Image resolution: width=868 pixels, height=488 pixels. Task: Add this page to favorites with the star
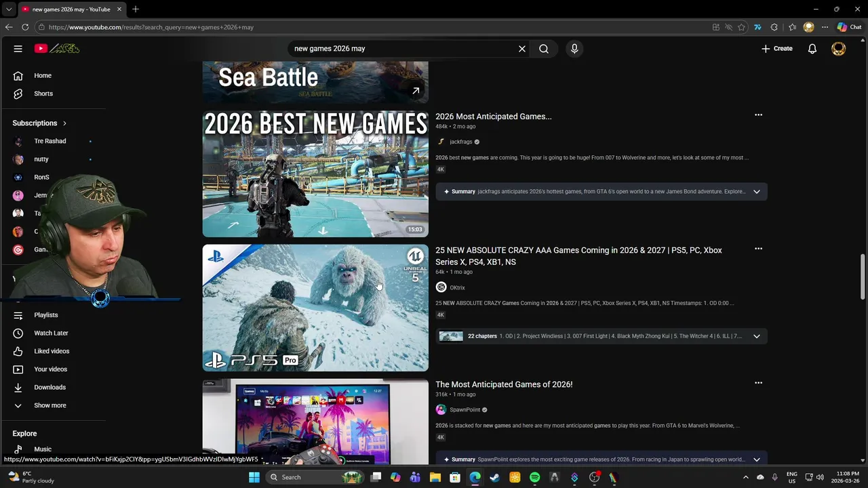point(741,27)
